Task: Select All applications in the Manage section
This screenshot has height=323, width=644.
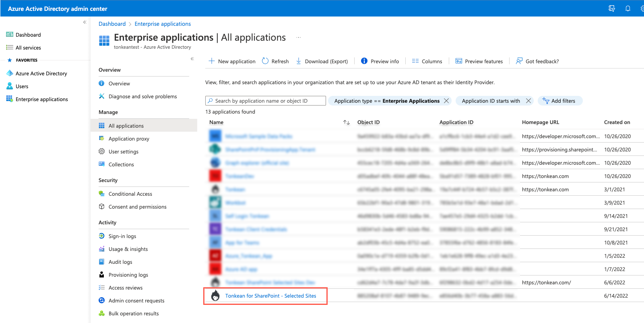Action: [144, 126]
